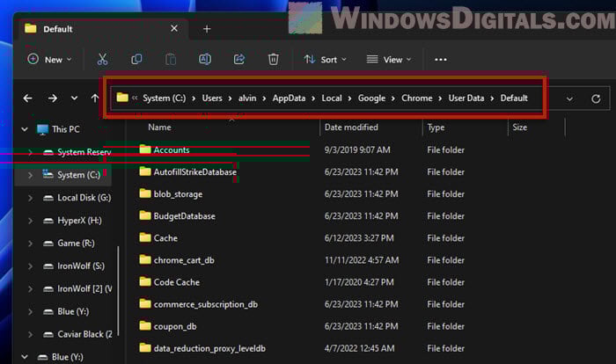Click AppData in address breadcrumb

click(x=289, y=98)
